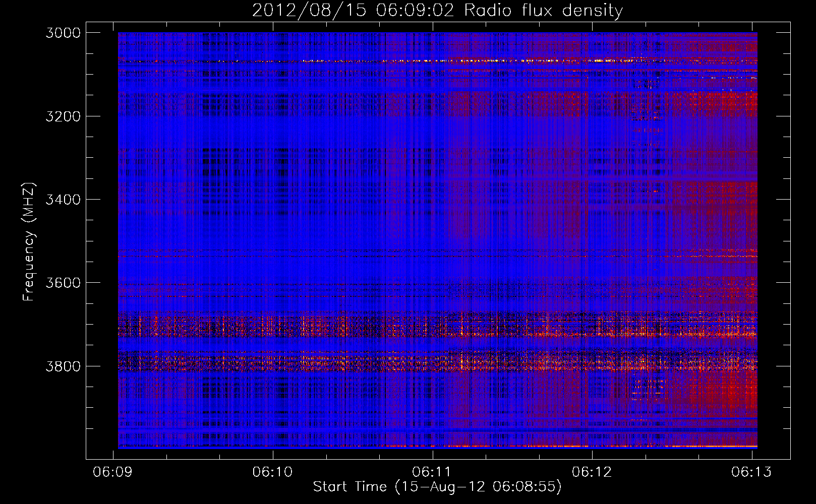Click the '3600' frequency axis label

tap(63, 283)
